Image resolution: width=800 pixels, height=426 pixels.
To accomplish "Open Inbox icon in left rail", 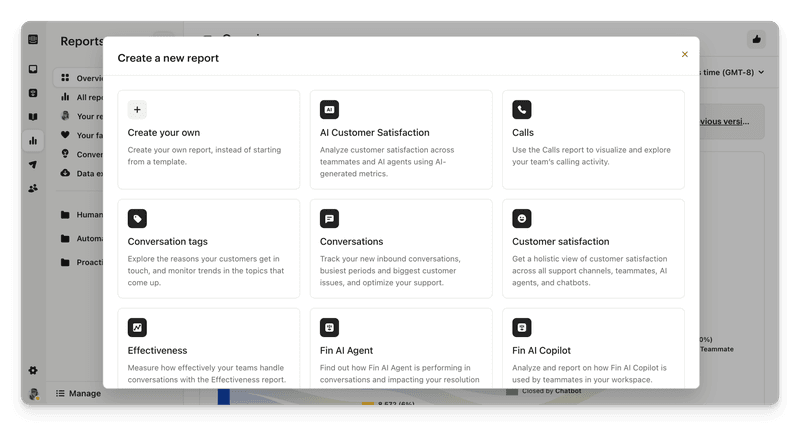I will pyautogui.click(x=33, y=69).
